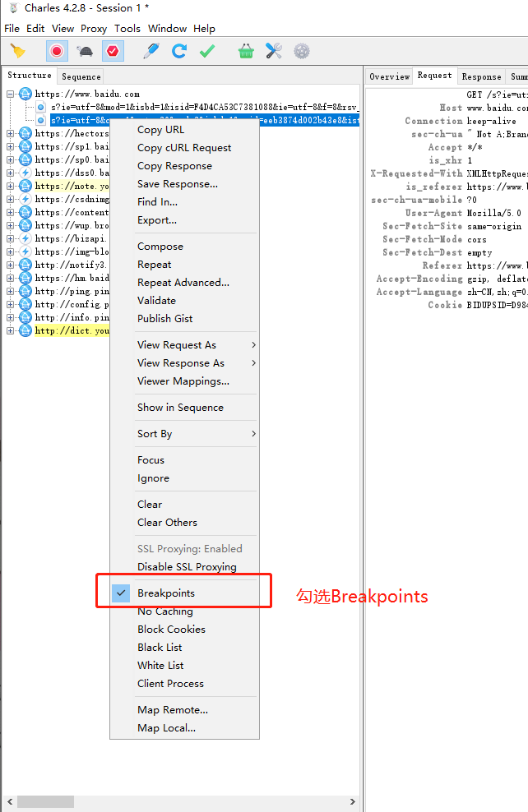Image resolution: width=528 pixels, height=812 pixels.
Task: Switch to the Request tab
Action: pos(435,75)
